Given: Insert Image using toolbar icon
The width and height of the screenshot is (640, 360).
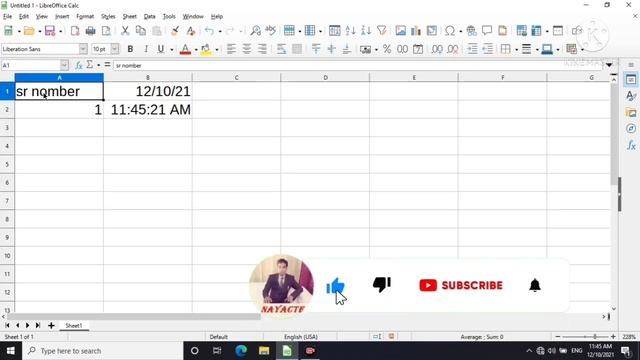Looking at the screenshot, I should [401, 31].
